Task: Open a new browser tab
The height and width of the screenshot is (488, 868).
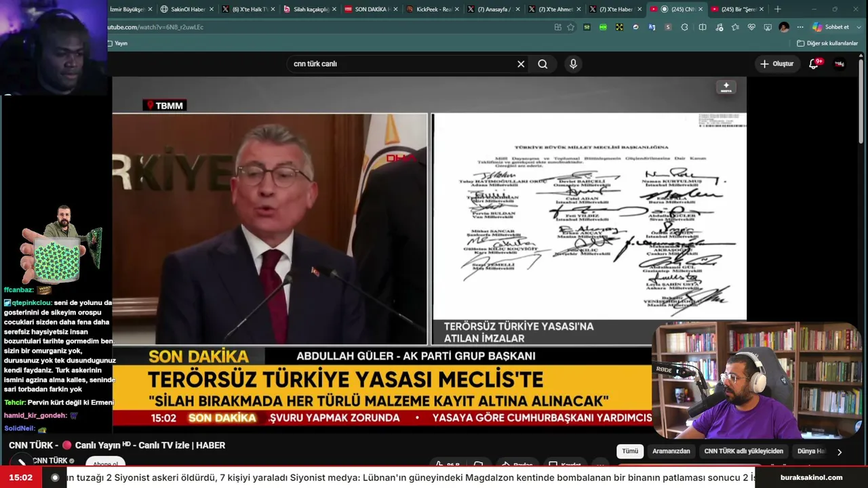Action: (777, 9)
